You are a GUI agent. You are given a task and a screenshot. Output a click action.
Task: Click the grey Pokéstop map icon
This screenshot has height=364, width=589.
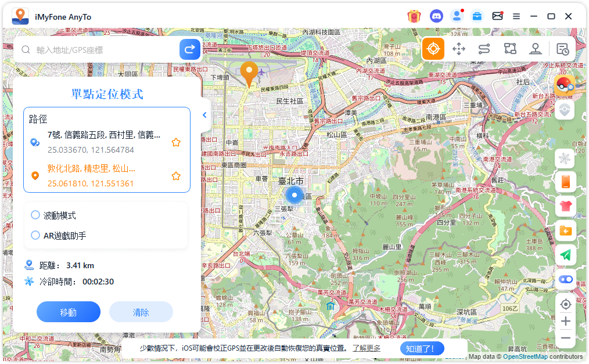click(565, 110)
